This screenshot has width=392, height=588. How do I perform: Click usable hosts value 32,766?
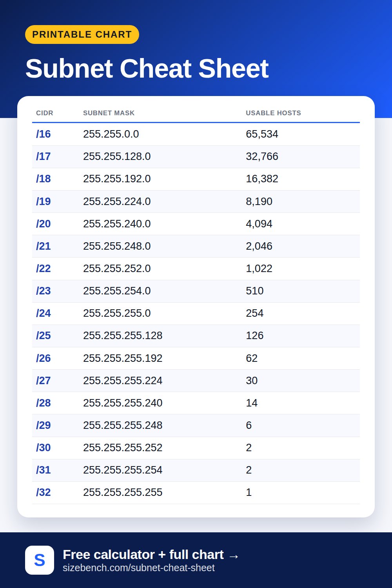point(262,156)
